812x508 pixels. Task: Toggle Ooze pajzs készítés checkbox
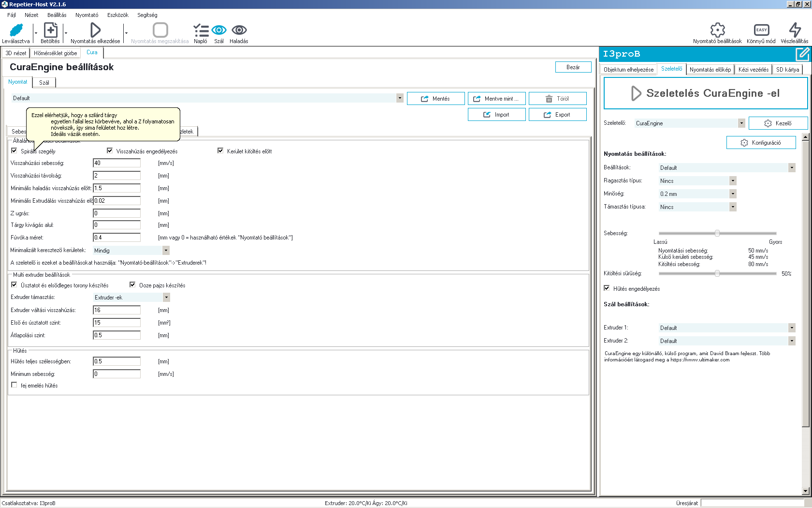tap(132, 285)
